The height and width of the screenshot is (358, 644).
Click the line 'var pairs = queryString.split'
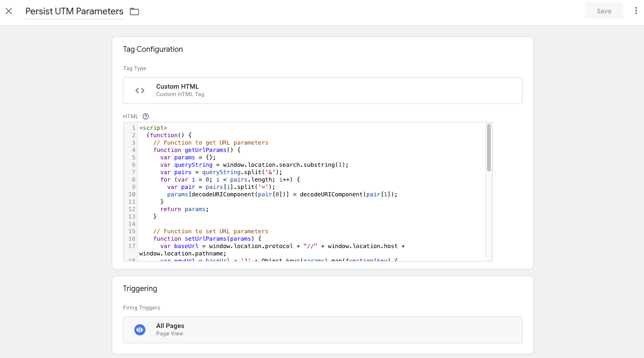(221, 172)
